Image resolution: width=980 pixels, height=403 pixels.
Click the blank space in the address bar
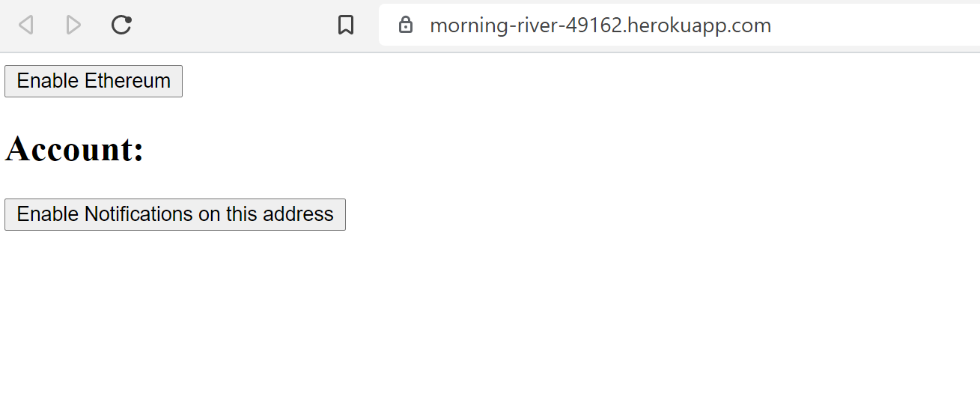[x=876, y=25]
